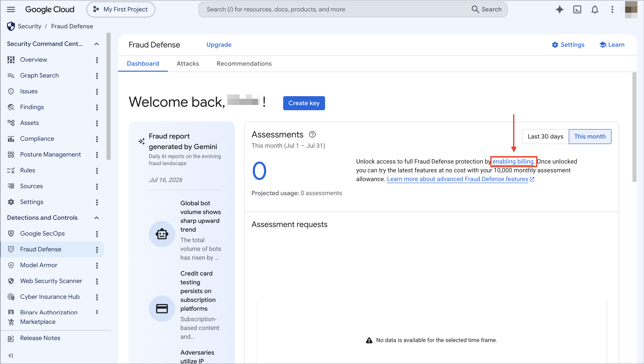Click the Security shield icon in breadcrumb
This screenshot has width=644, height=364.
click(11, 26)
